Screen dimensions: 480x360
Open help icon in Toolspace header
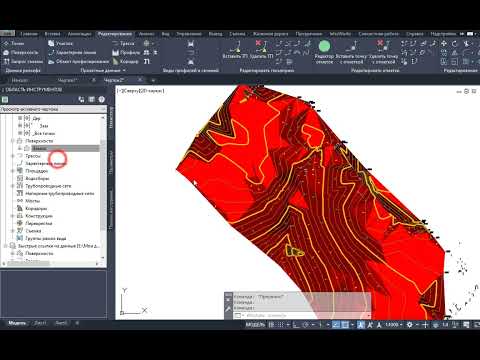pos(102,99)
